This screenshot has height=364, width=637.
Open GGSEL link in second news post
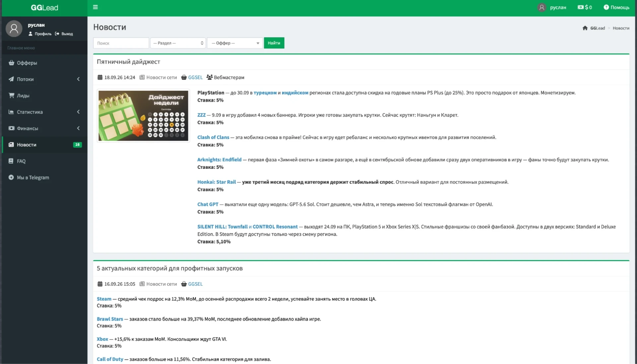coord(195,284)
